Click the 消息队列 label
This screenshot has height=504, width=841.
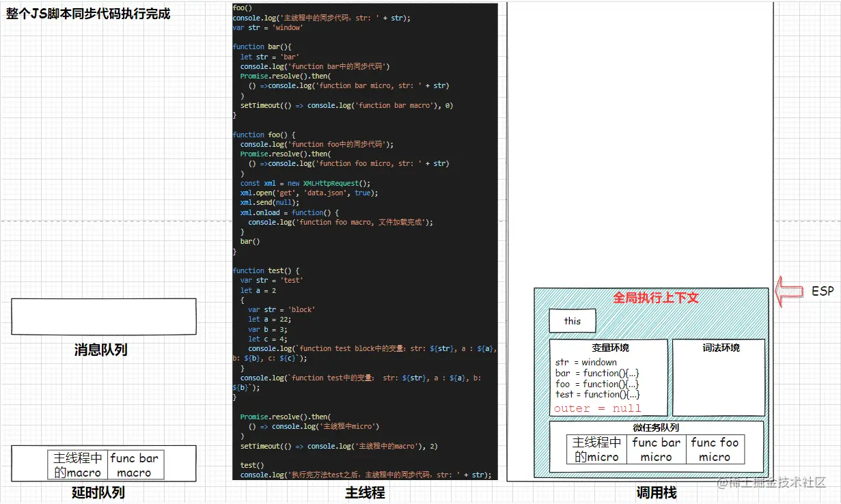(100, 350)
